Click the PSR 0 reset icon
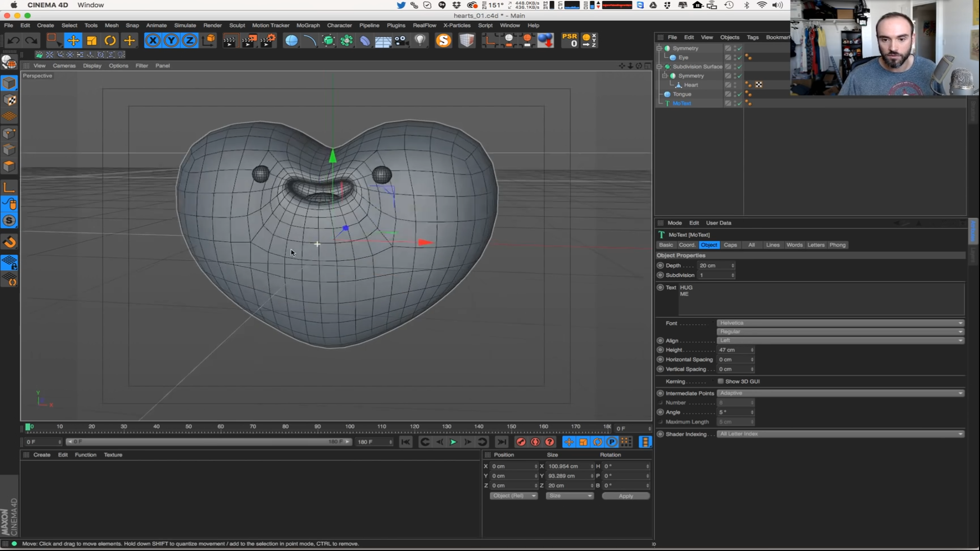The width and height of the screenshot is (980, 551). (x=570, y=41)
